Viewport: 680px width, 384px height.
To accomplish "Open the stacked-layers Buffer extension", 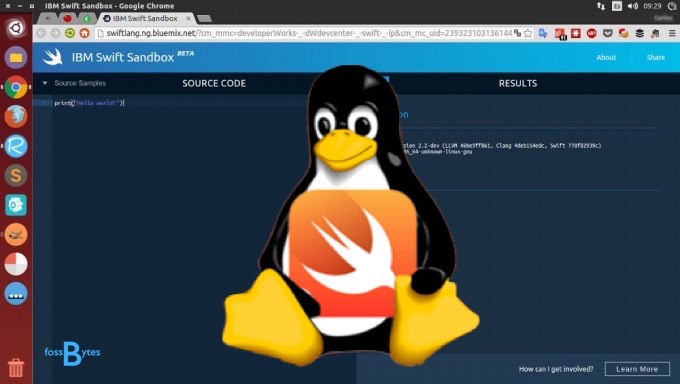I will [639, 33].
